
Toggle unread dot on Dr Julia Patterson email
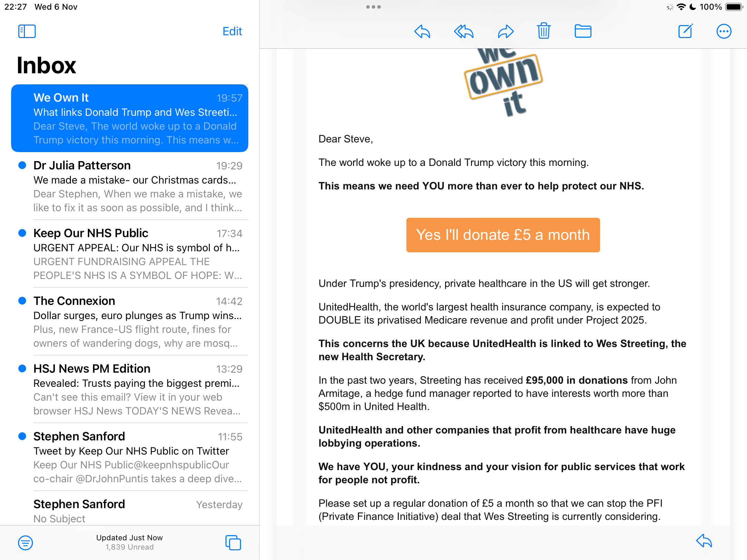coord(22,165)
